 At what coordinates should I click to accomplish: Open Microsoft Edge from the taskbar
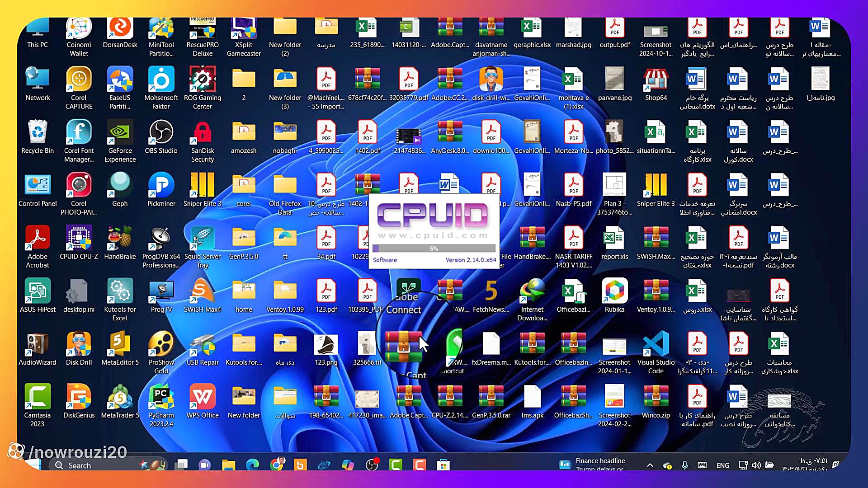[x=252, y=465]
